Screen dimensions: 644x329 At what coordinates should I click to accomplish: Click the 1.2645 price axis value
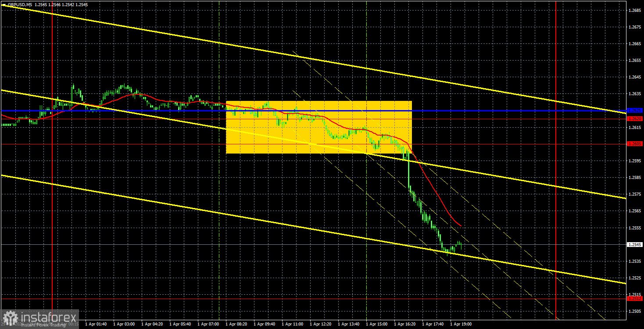(635, 77)
